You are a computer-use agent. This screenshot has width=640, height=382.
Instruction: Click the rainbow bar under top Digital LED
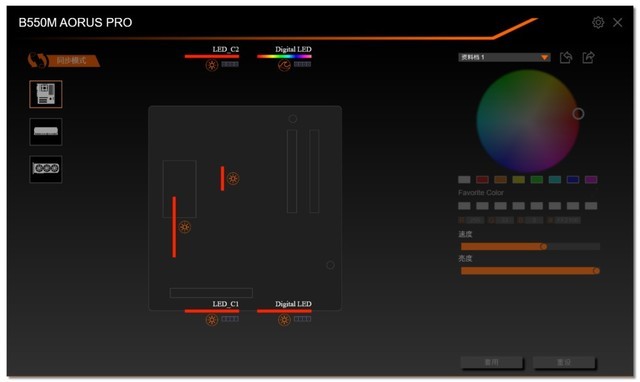click(x=284, y=56)
